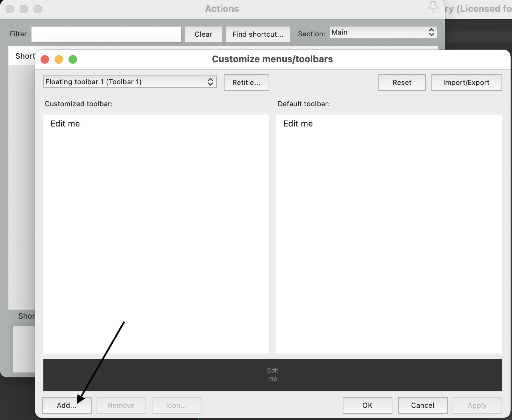Image resolution: width=512 pixels, height=420 pixels.
Task: Open the Floating toolbar 1 dropdown
Action: pyautogui.click(x=130, y=82)
